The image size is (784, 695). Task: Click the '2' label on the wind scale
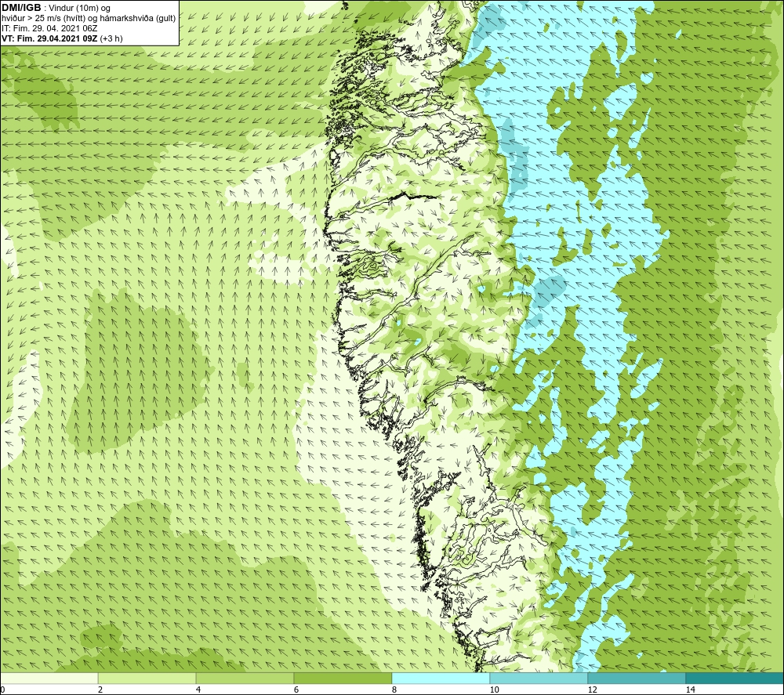coord(100,690)
